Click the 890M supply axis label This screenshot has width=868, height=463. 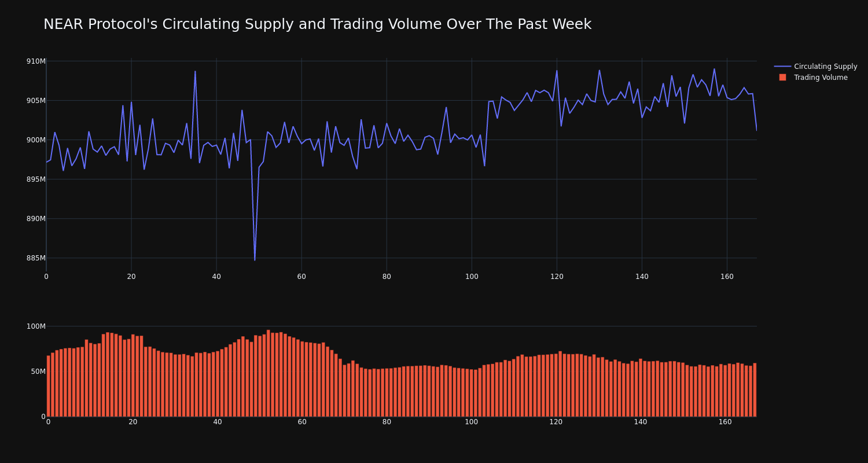coord(36,219)
